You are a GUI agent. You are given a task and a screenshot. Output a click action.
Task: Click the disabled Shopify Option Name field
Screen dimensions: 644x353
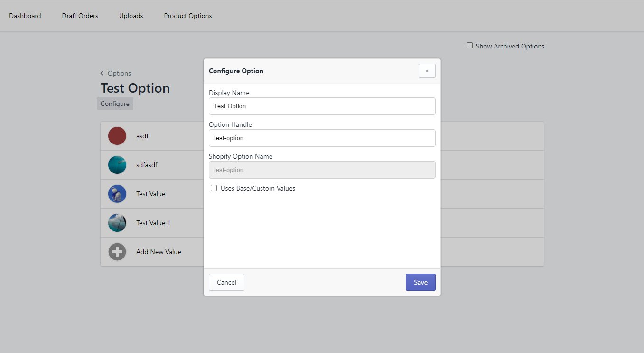[322, 170]
